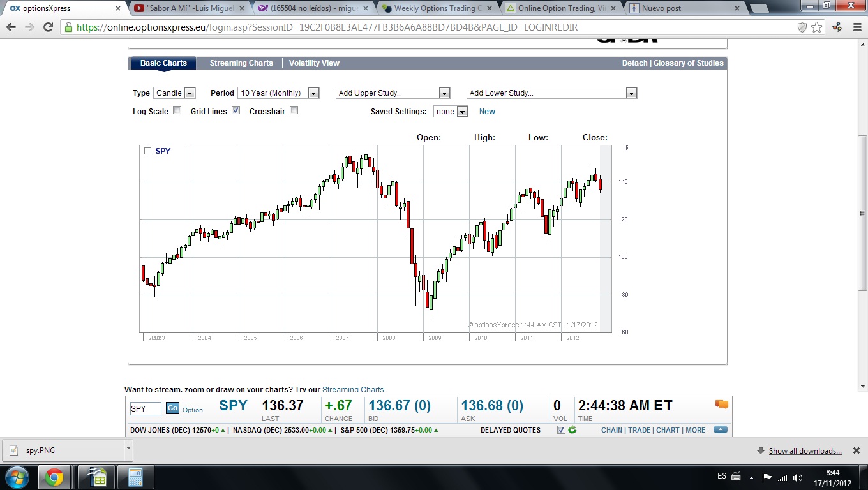Image resolution: width=868 pixels, height=490 pixels.
Task: Click the Detach link
Action: click(635, 63)
